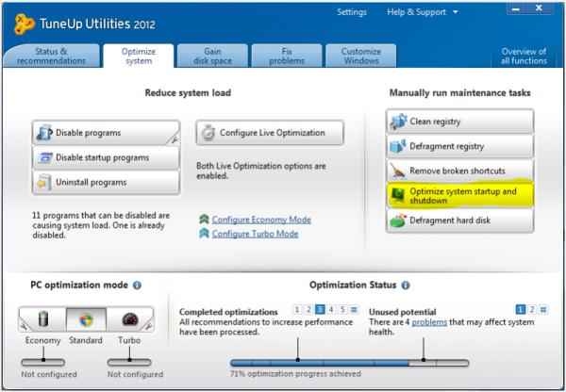Click 'Both Live Optimization options are enabled' text

click(x=261, y=171)
